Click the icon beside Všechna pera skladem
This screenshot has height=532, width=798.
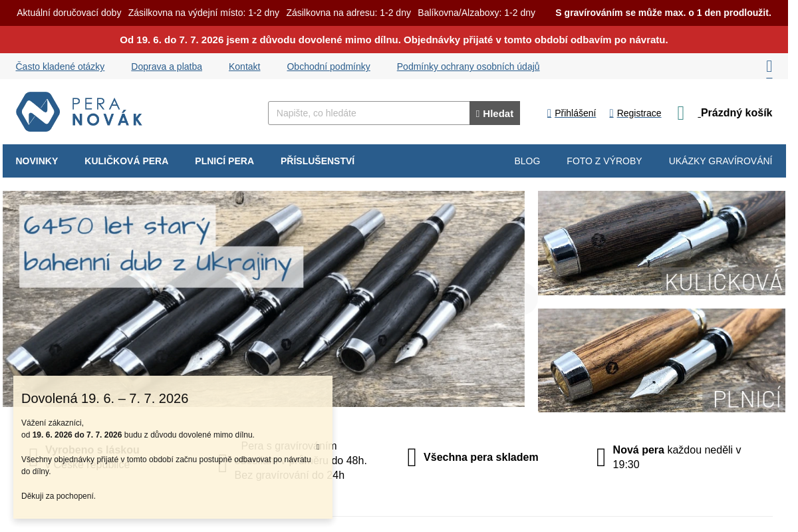coord(412,458)
